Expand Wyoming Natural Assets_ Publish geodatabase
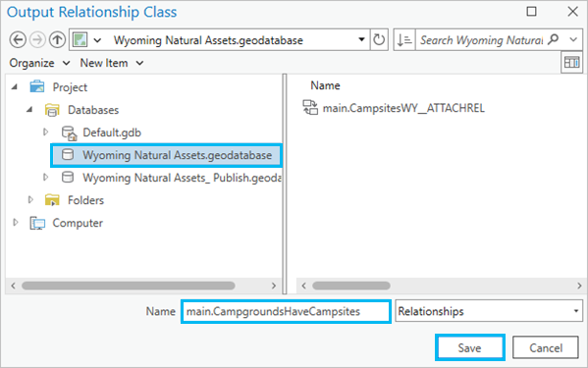 (46, 178)
